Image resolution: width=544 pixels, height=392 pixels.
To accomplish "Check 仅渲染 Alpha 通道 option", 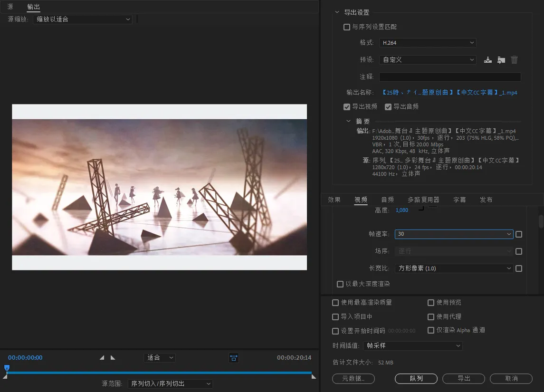I will click(x=430, y=330).
